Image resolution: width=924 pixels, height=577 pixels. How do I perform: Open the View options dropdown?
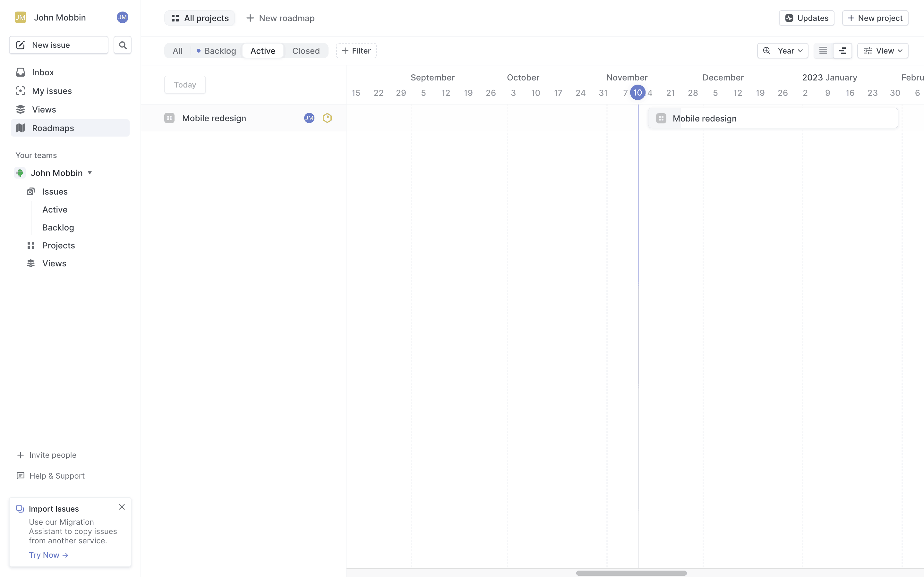[882, 51]
